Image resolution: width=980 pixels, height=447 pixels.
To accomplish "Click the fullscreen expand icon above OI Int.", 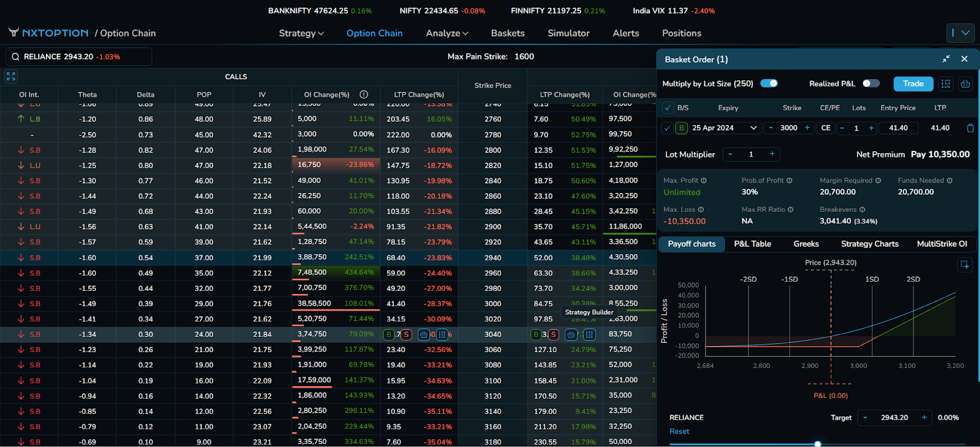I will tap(11, 77).
